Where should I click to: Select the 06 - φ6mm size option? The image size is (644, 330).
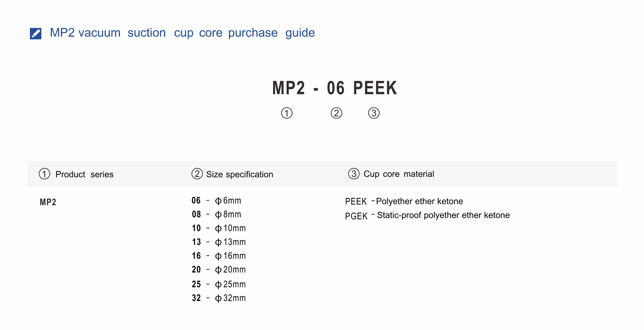point(216,200)
